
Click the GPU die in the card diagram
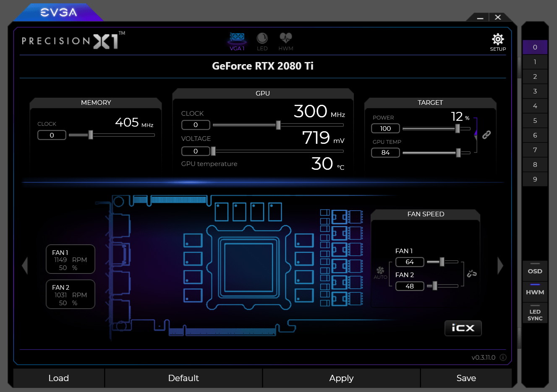tap(248, 267)
